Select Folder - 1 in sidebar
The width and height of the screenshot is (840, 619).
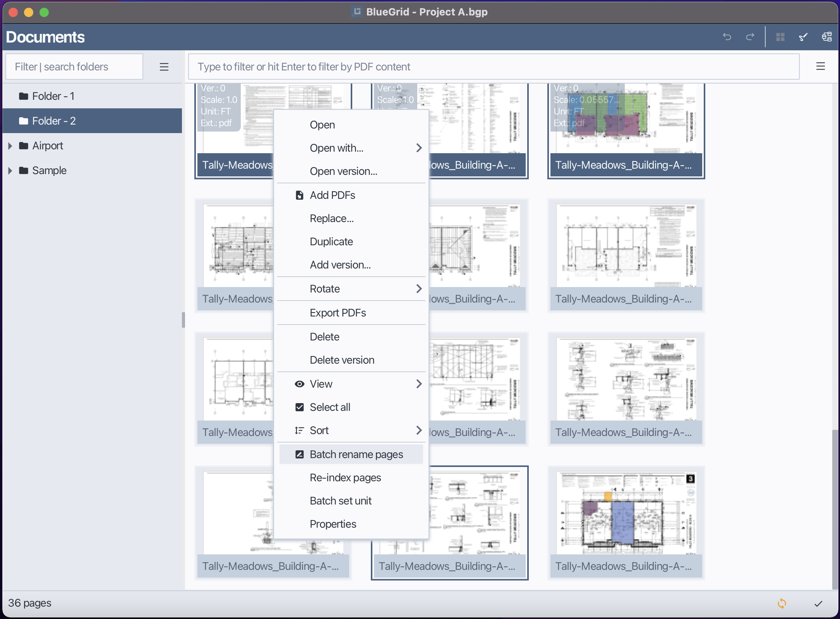53,96
